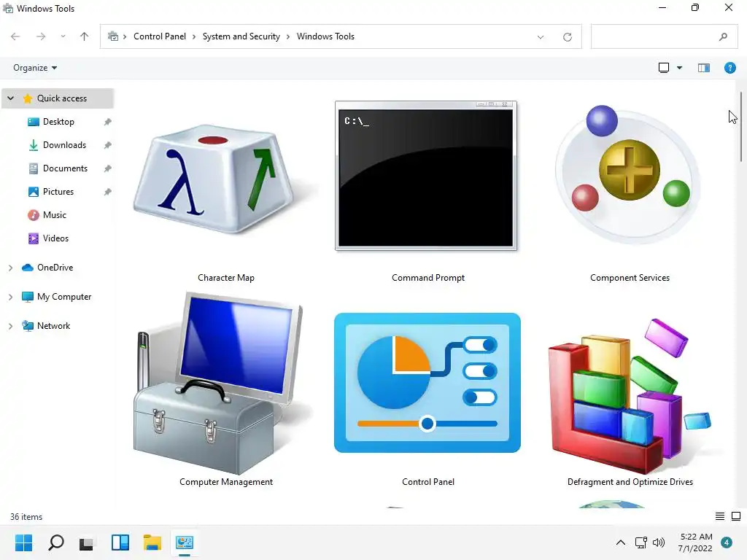Open Task View from the taskbar
The height and width of the screenshot is (560, 747).
(x=86, y=543)
